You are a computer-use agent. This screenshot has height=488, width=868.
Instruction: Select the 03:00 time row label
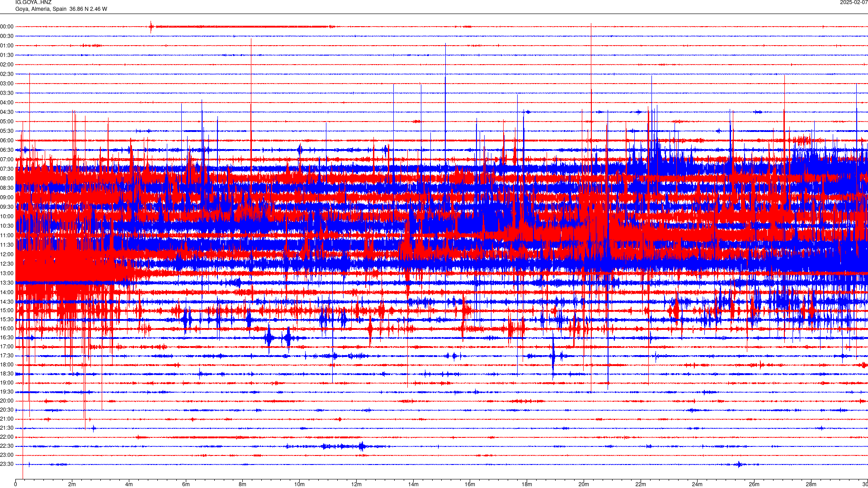point(7,84)
